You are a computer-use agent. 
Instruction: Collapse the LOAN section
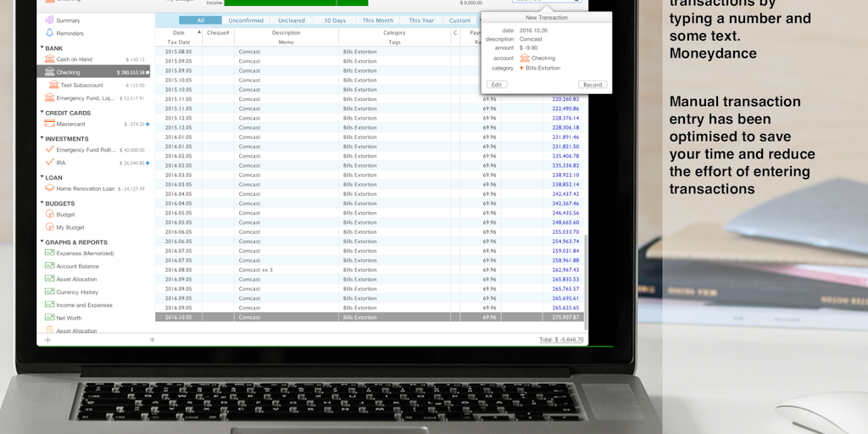coord(42,177)
